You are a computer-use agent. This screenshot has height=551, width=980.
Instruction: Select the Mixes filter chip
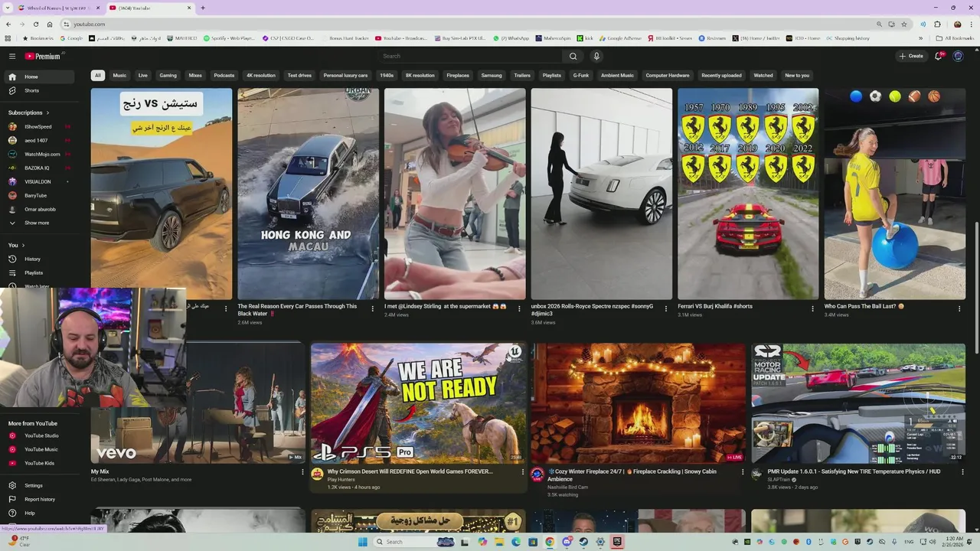point(195,75)
